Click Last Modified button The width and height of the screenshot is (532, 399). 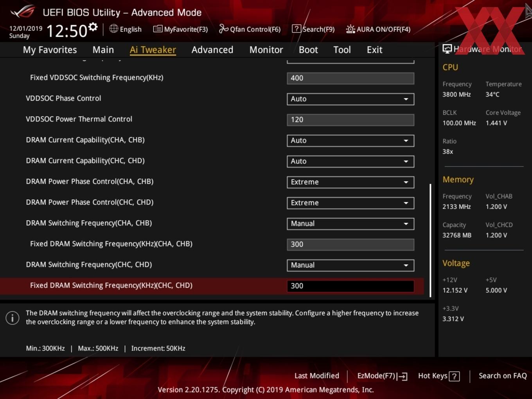coord(316,376)
